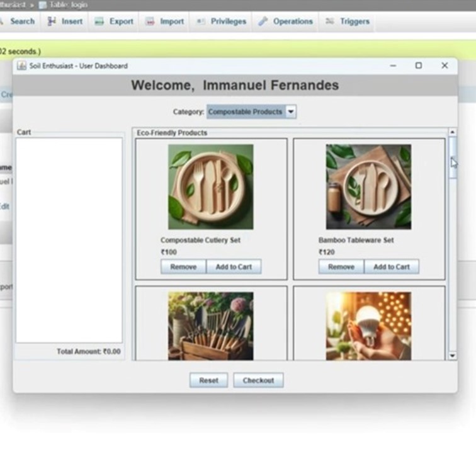Click the Operations wrench icon
This screenshot has height=476, width=476.
(263, 21)
